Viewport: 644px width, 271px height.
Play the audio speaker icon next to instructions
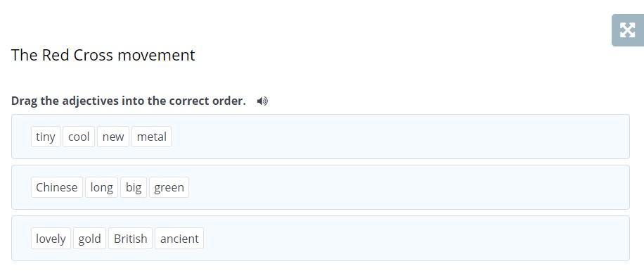click(x=262, y=101)
